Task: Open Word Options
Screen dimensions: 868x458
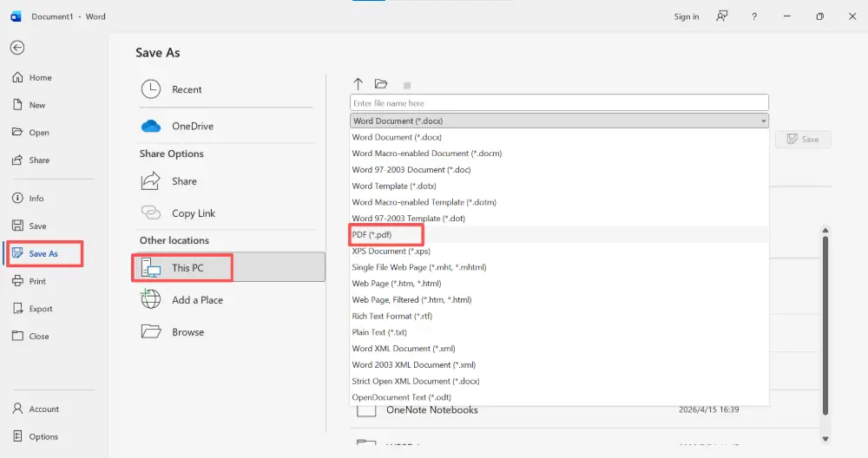Action: 36,436
